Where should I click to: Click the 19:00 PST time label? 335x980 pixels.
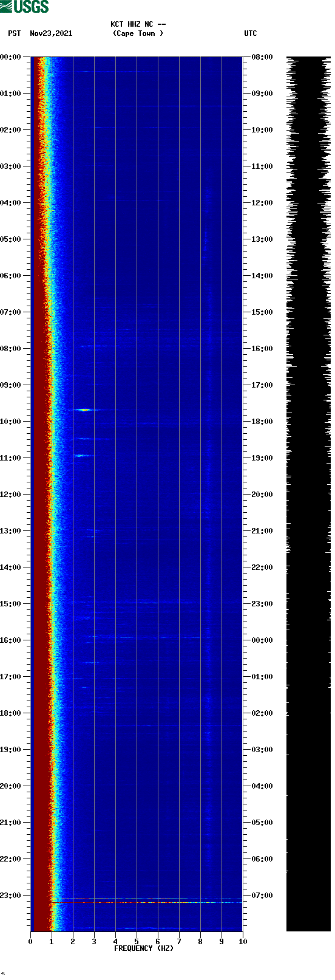coord(11,750)
